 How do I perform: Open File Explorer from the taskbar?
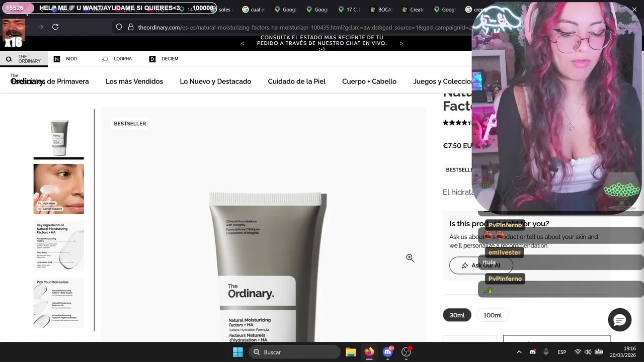click(351, 352)
